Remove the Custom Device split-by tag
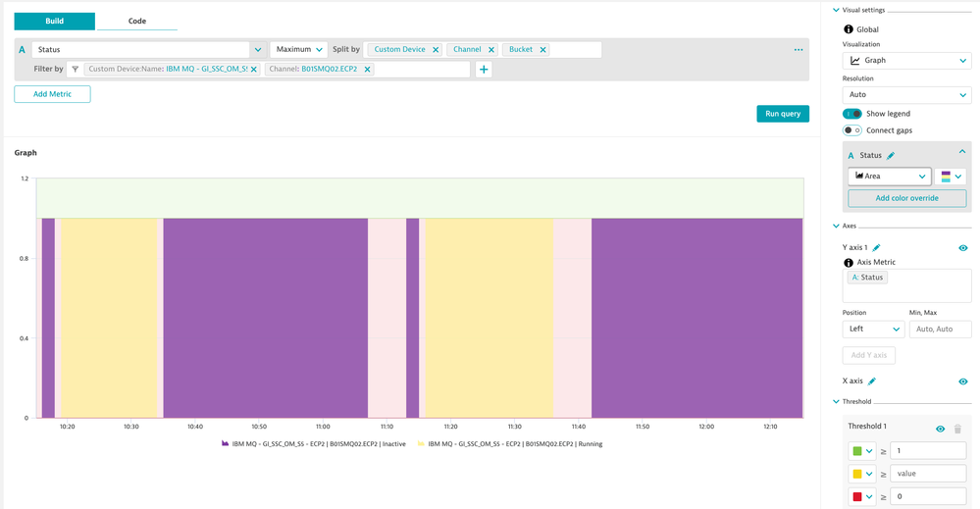The height and width of the screenshot is (509, 980). coord(436,50)
